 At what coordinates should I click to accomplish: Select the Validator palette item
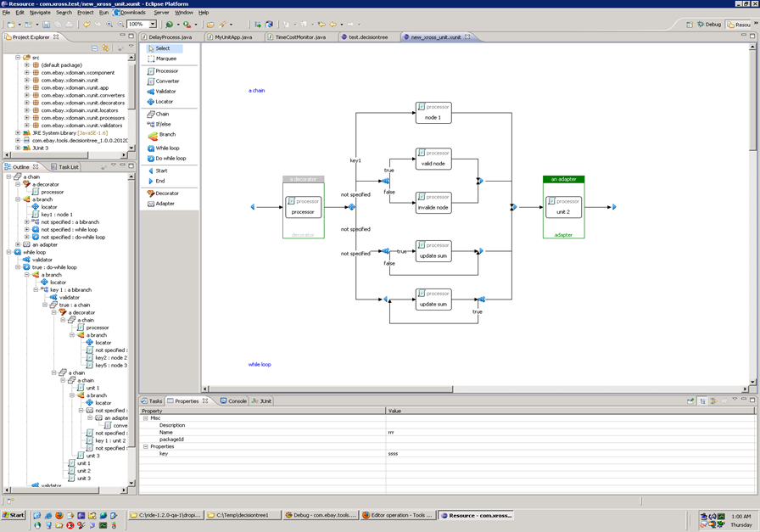point(165,92)
